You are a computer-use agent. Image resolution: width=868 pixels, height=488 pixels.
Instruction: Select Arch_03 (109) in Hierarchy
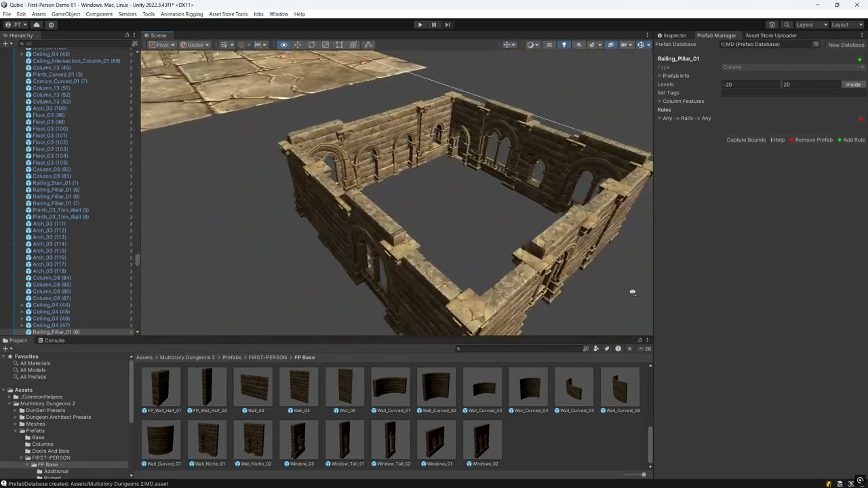pos(50,108)
